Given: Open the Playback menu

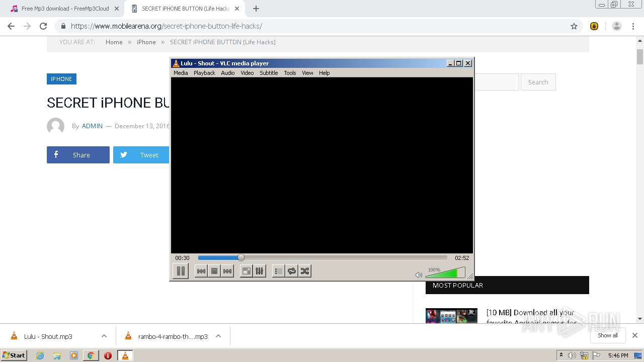Looking at the screenshot, I should click(204, 73).
